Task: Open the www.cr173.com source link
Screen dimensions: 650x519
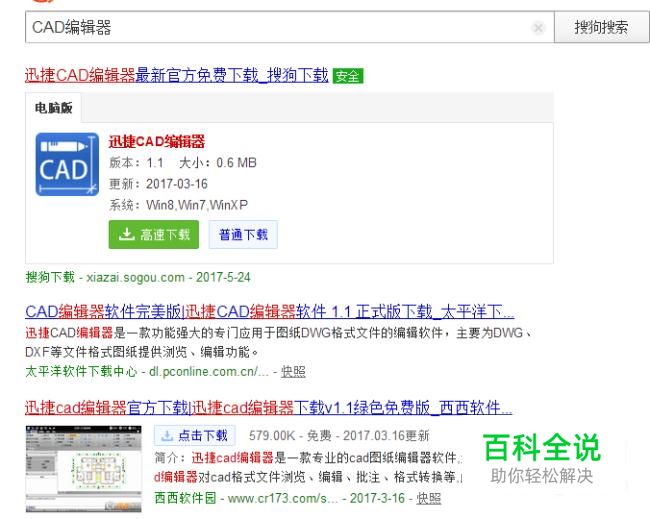Action: point(283,498)
